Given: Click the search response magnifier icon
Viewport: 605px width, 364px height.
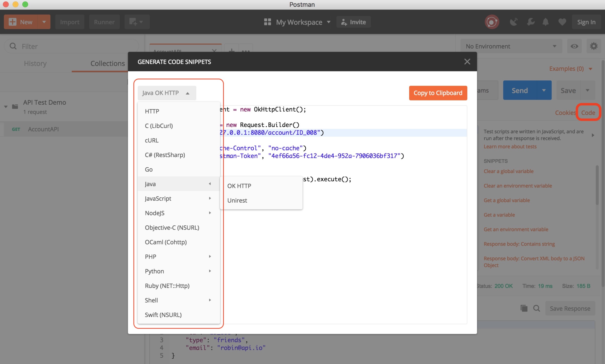Looking at the screenshot, I should (x=536, y=308).
